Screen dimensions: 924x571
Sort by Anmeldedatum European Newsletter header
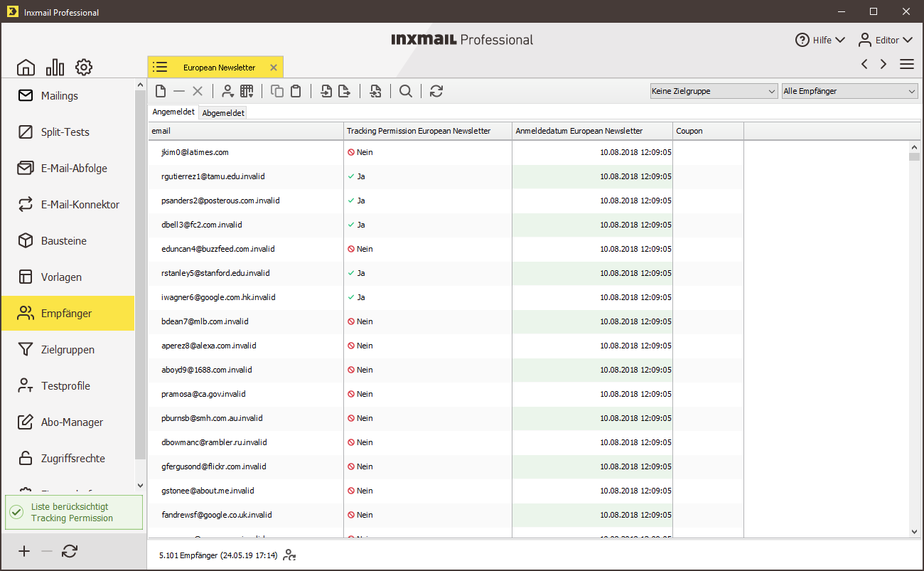click(x=592, y=131)
